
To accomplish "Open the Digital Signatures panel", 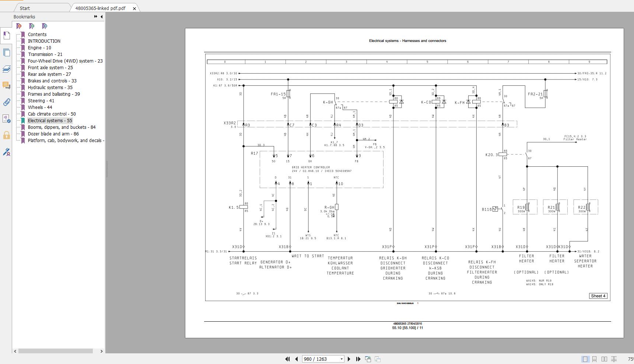I will [6, 152].
